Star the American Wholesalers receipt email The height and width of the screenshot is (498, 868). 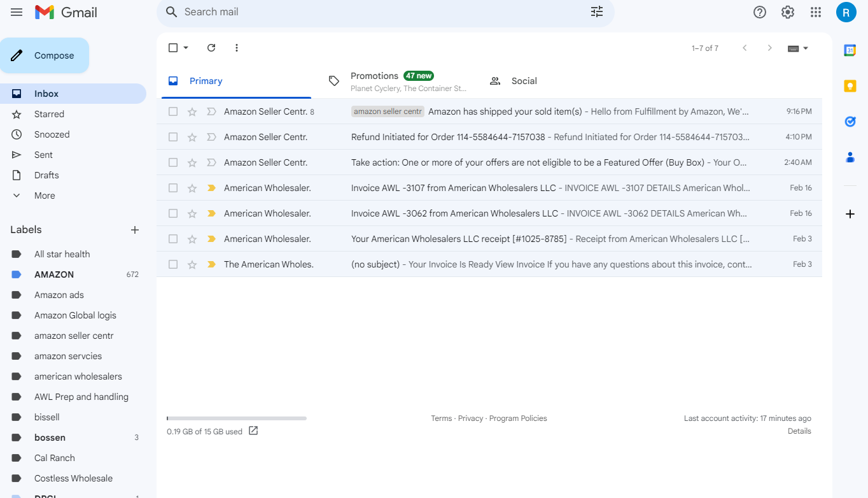tap(192, 239)
